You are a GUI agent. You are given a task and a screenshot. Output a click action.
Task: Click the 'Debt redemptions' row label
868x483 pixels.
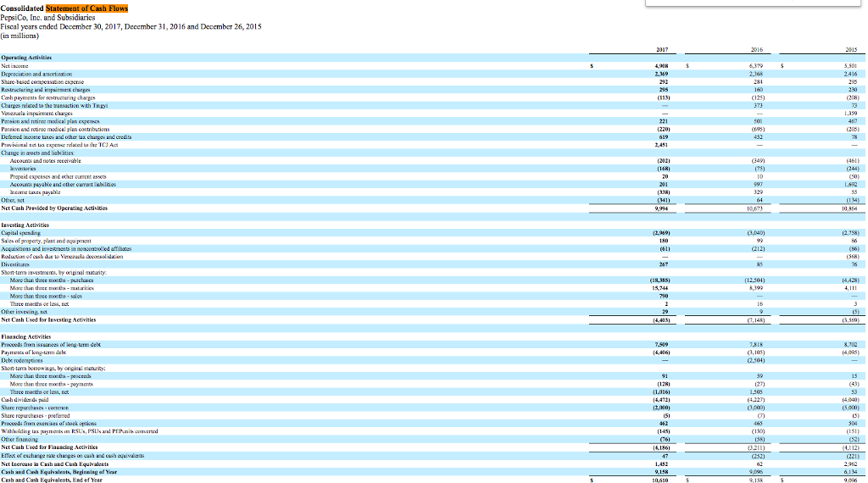[x=21, y=360]
